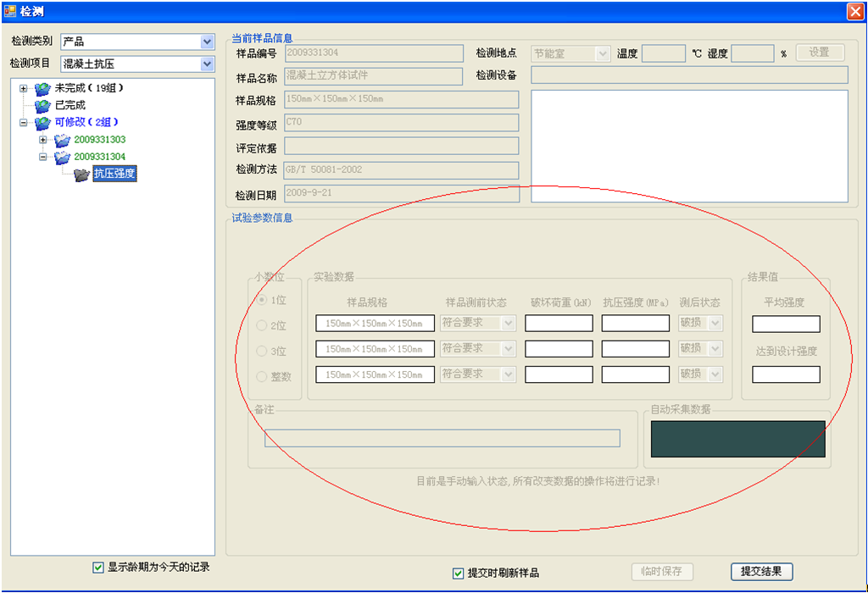
Task: Collapse the 2009331304 tree node
Action: pos(43,158)
